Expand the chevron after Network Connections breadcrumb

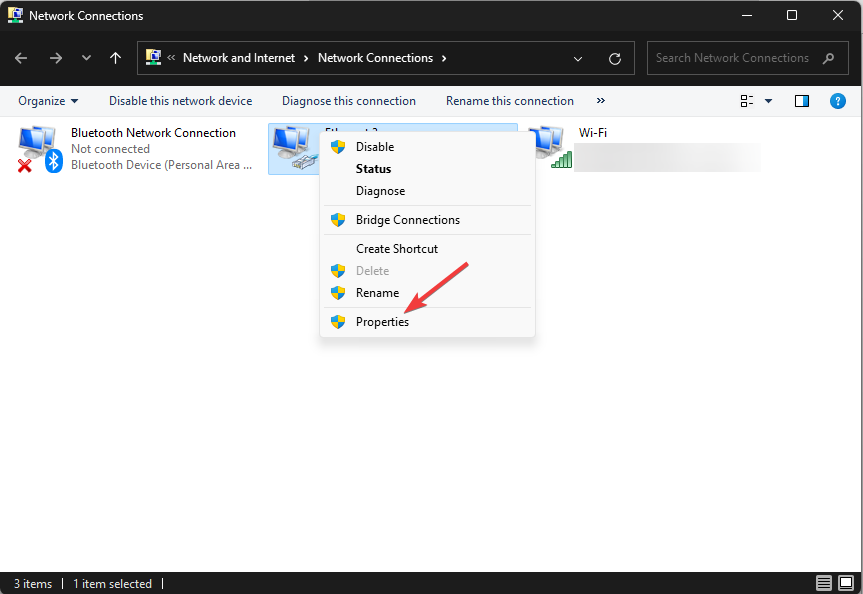[444, 58]
